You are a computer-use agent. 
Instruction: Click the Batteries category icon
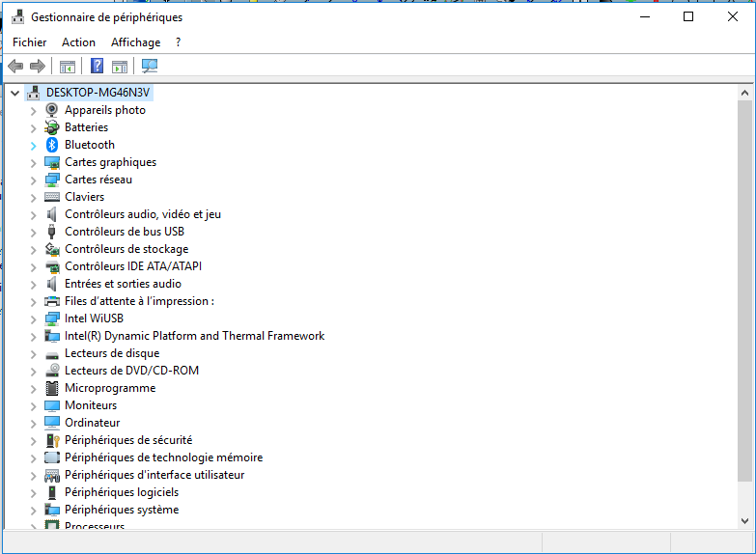point(51,127)
